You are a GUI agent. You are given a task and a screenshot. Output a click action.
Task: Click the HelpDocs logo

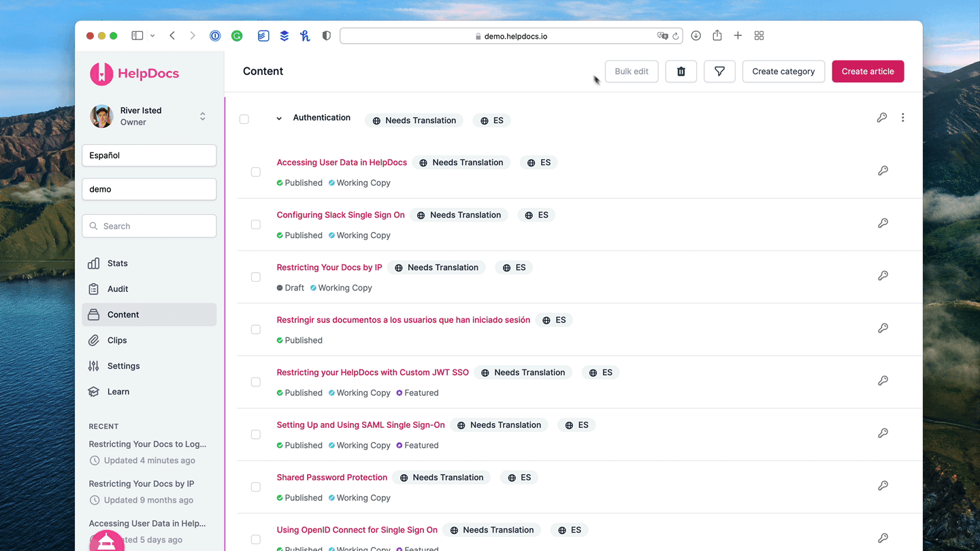134,73
